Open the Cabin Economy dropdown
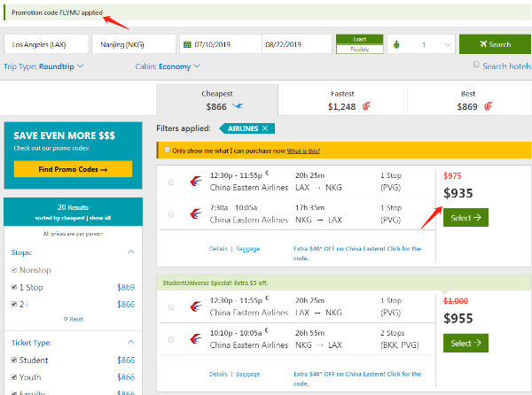The image size is (532, 395). [x=168, y=66]
